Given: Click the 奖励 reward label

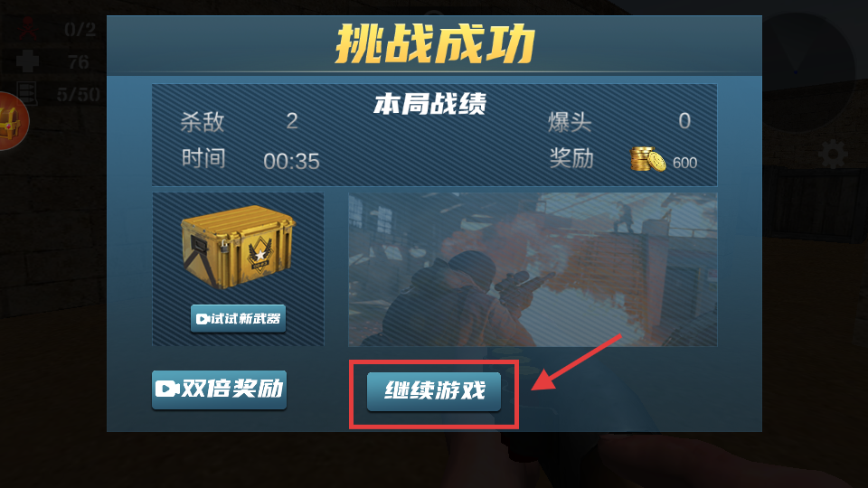Looking at the screenshot, I should [571, 158].
